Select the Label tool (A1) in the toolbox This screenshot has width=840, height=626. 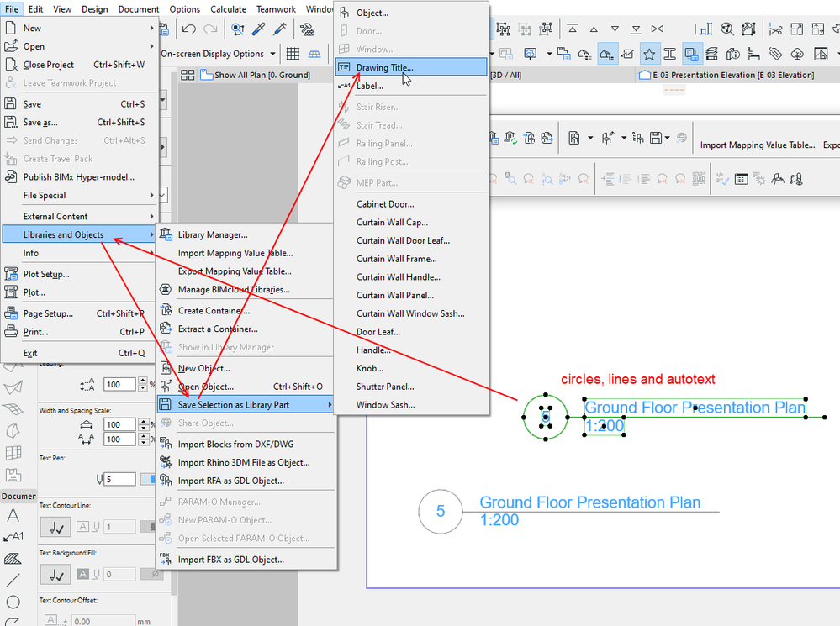(x=13, y=537)
